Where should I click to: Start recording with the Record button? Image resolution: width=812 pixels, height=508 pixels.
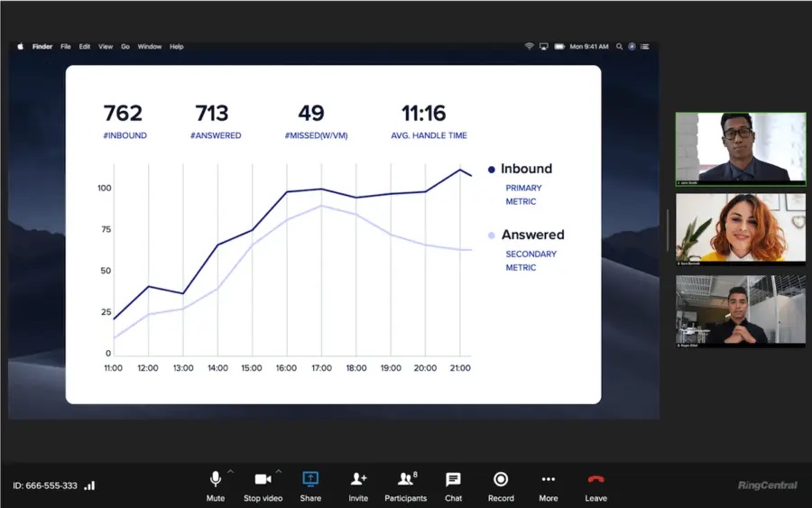click(501, 479)
